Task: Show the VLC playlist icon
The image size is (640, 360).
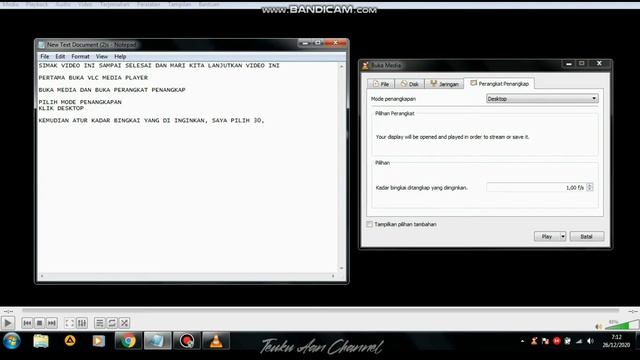Action: pos(100,323)
